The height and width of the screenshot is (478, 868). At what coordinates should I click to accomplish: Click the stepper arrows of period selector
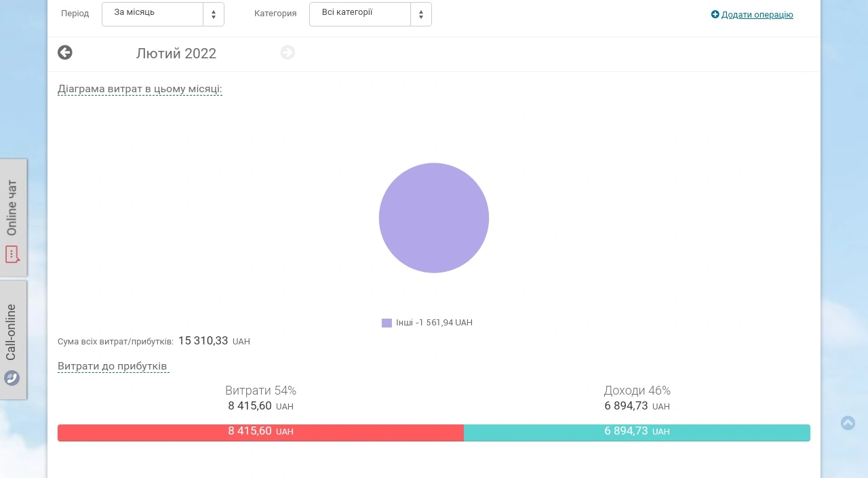coord(214,14)
